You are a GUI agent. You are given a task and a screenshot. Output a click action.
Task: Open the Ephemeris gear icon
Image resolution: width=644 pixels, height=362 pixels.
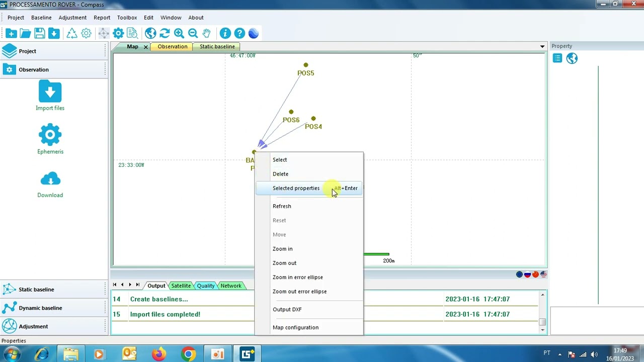point(50,135)
